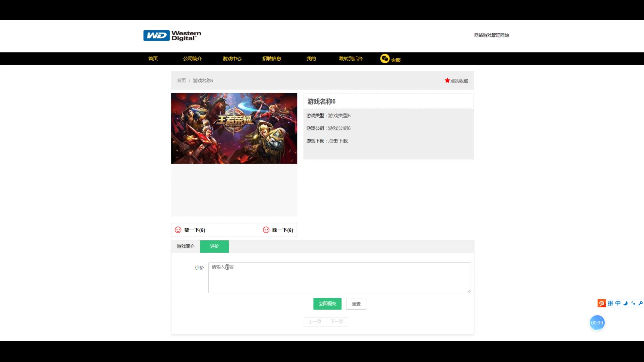This screenshot has width=644, height=362.
Task: Click the 点击下载 download link
Action: 338,141
